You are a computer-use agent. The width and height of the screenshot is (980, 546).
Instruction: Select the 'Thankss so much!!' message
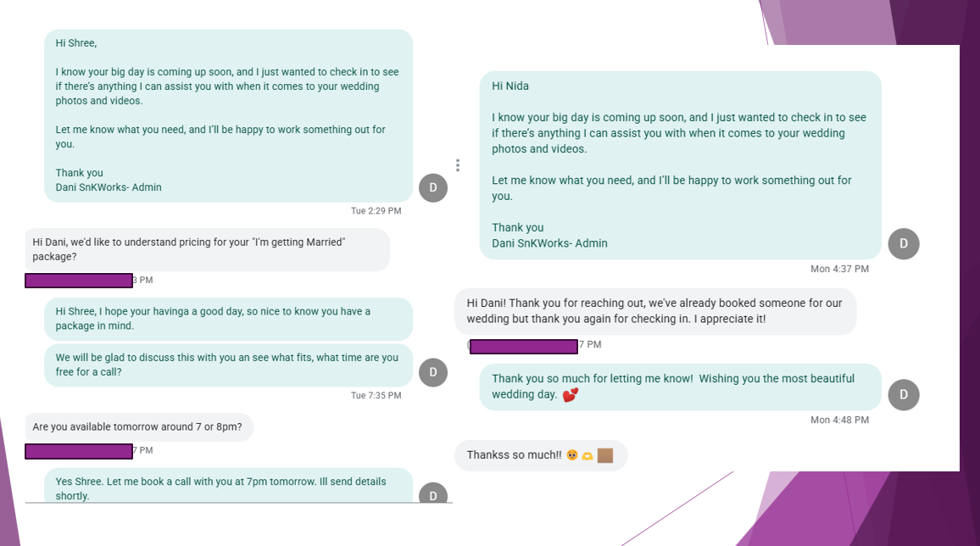click(x=540, y=455)
